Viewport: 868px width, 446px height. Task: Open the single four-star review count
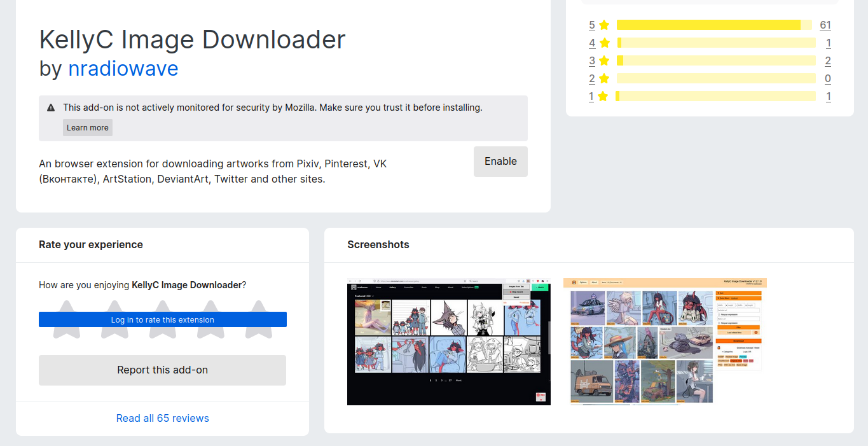click(829, 43)
